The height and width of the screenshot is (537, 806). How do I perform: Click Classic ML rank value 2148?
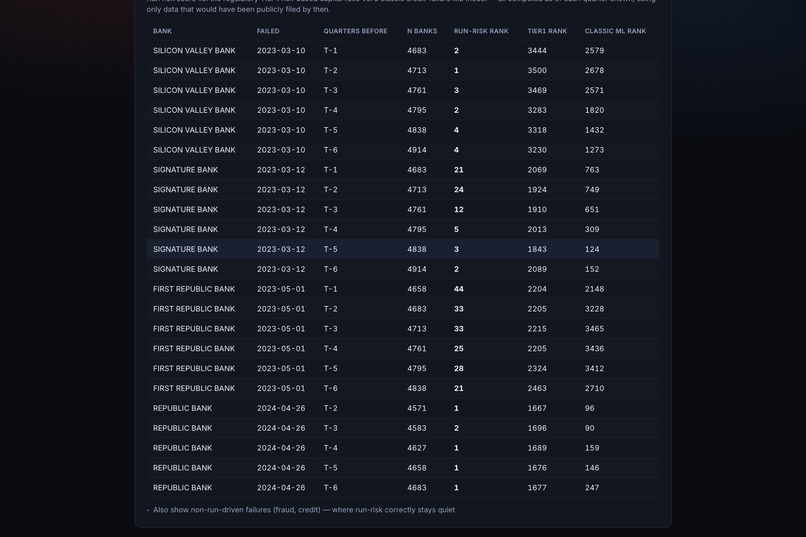click(x=594, y=289)
